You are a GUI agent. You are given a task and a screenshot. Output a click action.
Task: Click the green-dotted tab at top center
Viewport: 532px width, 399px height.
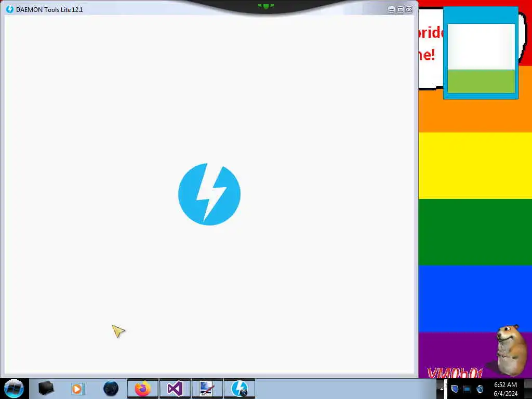265,6
